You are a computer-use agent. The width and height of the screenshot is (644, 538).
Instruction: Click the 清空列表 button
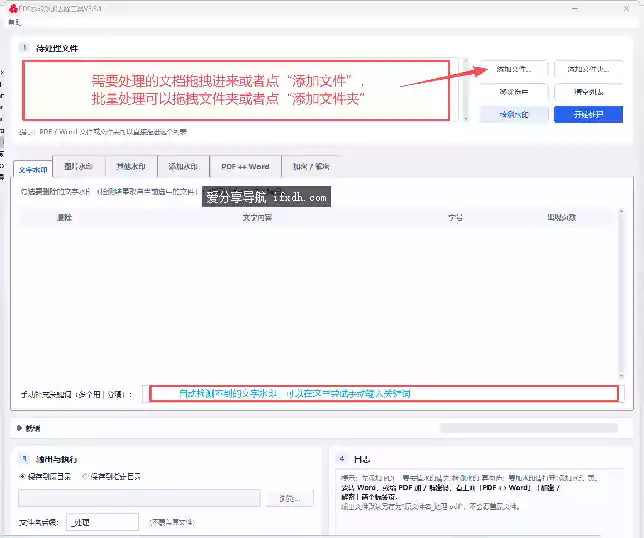point(588,92)
